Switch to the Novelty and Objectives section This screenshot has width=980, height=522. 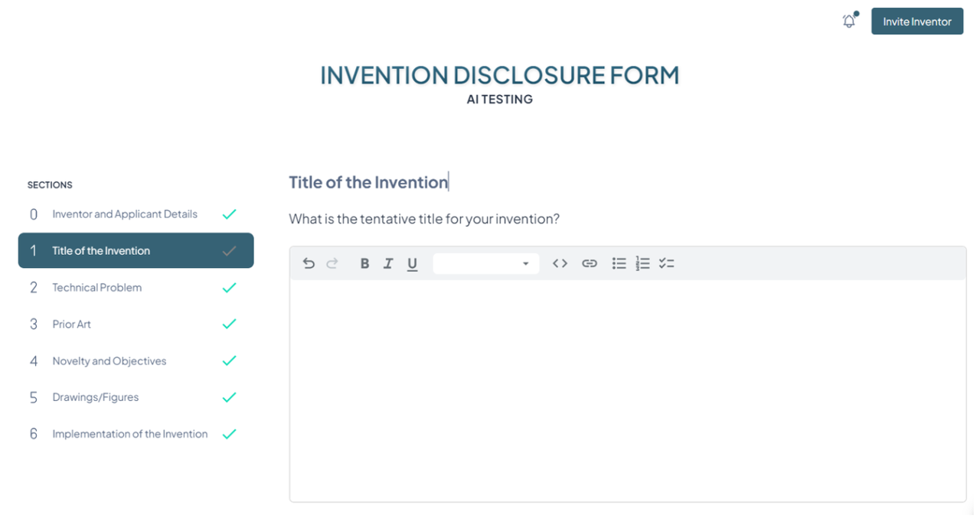click(109, 361)
